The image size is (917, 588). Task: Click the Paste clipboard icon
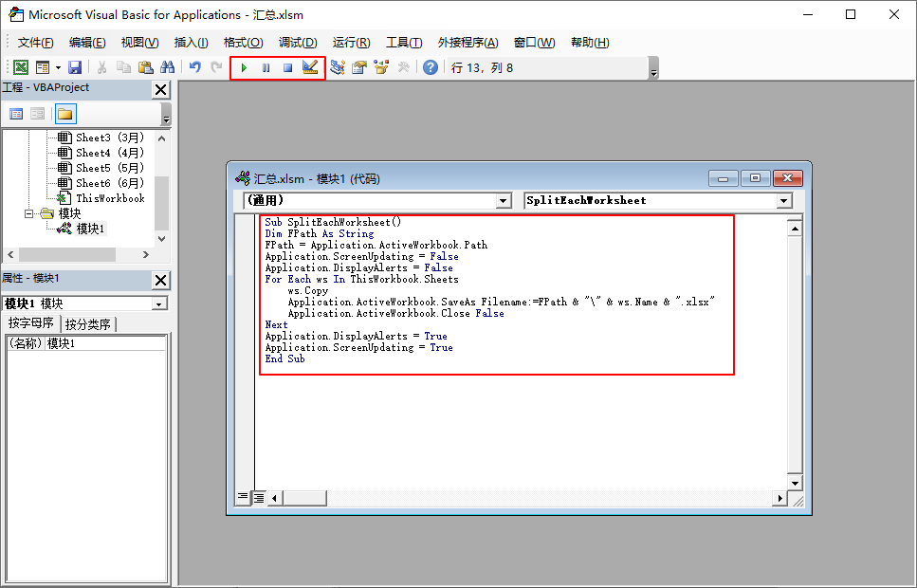coord(146,67)
